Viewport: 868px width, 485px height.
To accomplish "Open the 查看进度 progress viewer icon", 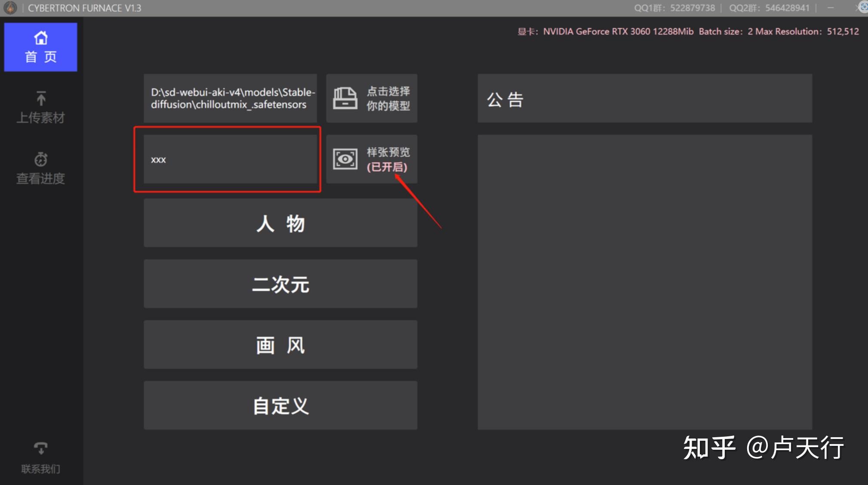I will tap(41, 160).
